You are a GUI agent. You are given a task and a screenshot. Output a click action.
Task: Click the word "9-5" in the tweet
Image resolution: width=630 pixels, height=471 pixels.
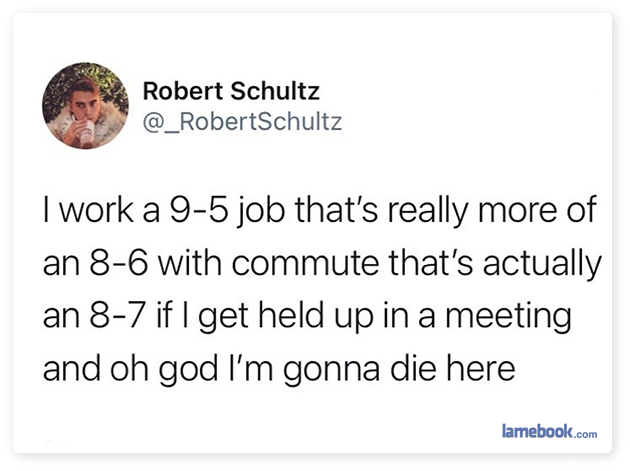click(x=199, y=210)
